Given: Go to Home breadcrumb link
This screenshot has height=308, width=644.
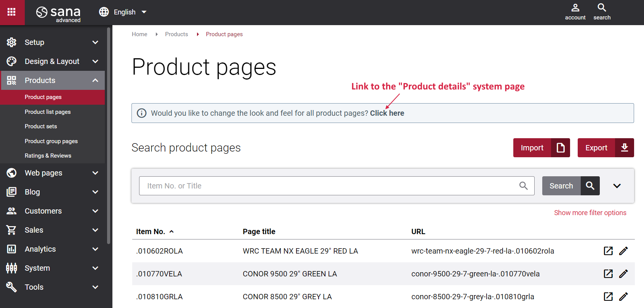Looking at the screenshot, I should [139, 34].
